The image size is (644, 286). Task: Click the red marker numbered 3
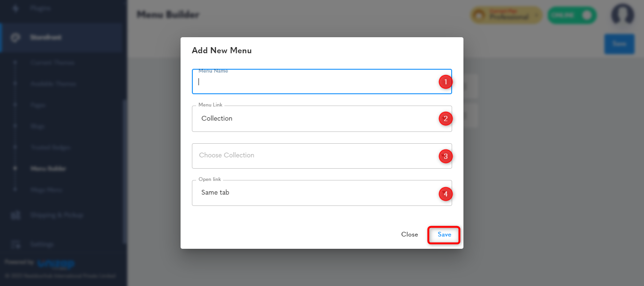446,156
